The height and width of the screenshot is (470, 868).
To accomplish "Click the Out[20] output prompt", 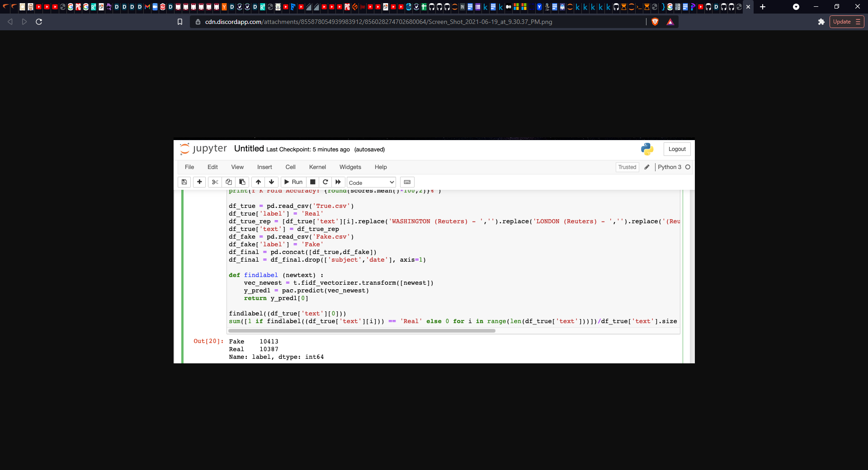I will pyautogui.click(x=208, y=341).
